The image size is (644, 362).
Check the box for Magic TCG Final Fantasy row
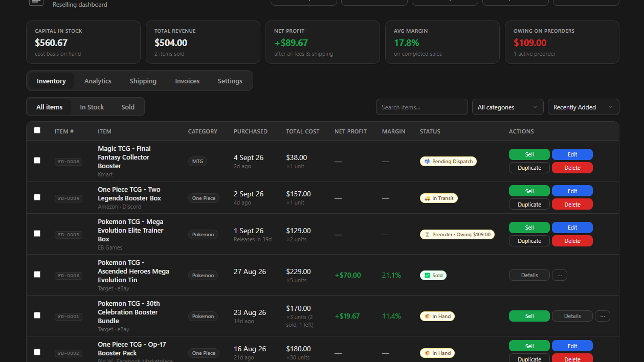coord(37,161)
